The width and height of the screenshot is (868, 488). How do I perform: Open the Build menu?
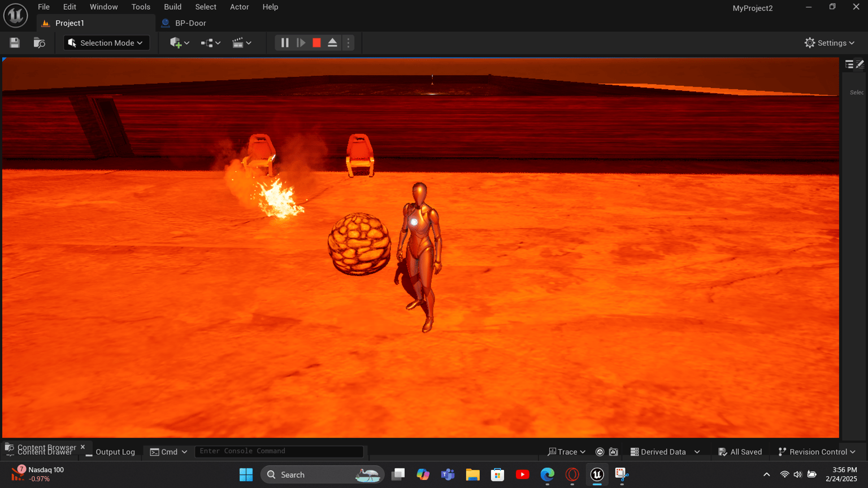(x=172, y=7)
